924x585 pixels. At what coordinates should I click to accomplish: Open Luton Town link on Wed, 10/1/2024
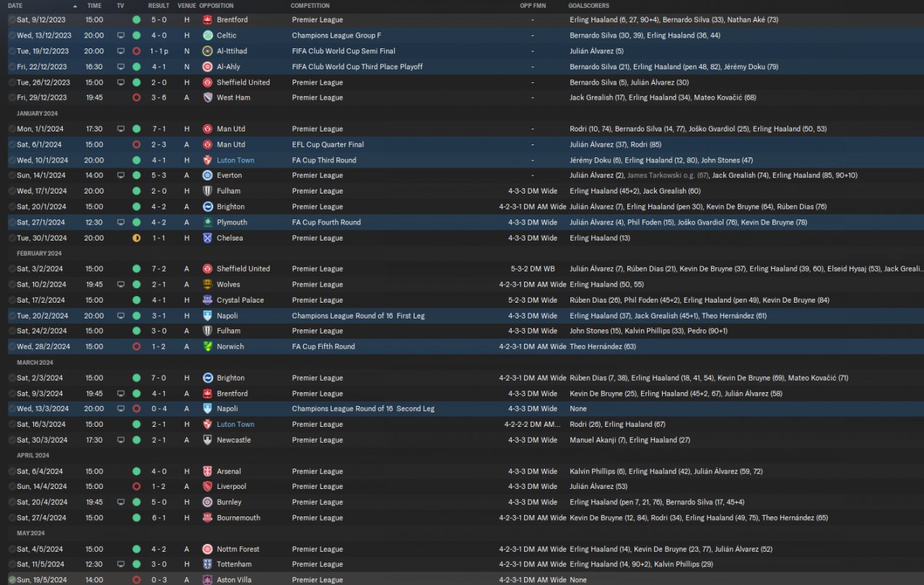pyautogui.click(x=235, y=160)
